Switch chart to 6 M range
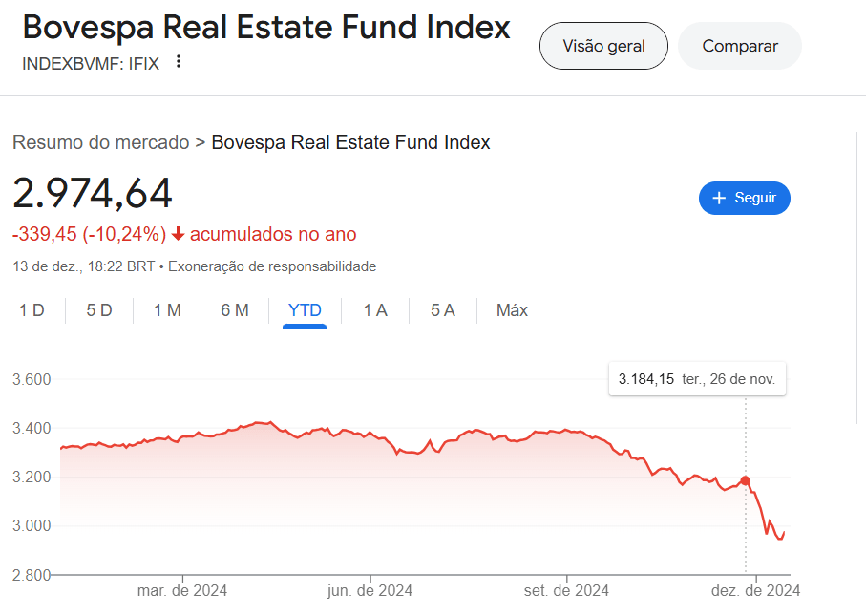 [235, 310]
